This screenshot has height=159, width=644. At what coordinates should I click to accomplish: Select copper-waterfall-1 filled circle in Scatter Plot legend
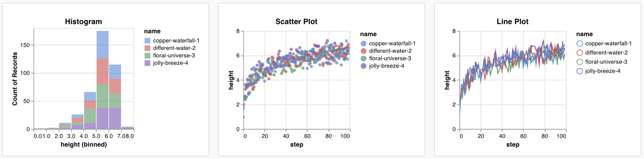[x=364, y=44]
